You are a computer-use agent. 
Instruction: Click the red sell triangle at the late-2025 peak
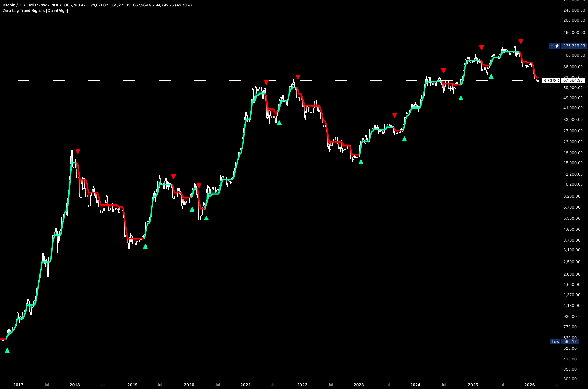coord(521,41)
